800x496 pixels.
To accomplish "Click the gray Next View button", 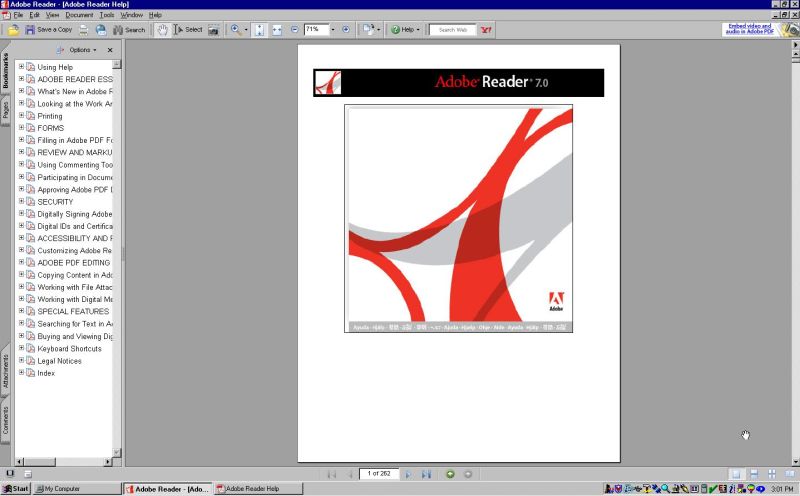I will 468,474.
